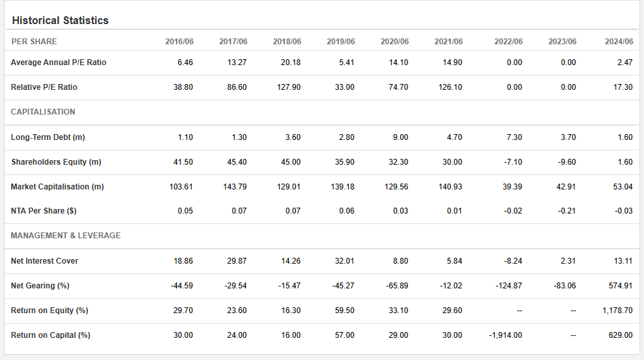Viewport: 644px width, 360px height.
Task: Select the Long-Term Debt (m) row label
Action: [48, 137]
